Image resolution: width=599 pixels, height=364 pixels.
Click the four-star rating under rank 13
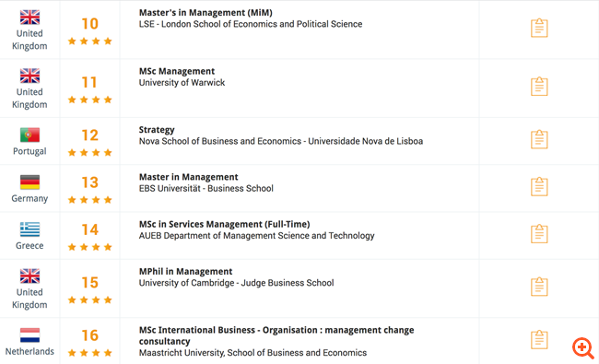click(89, 200)
